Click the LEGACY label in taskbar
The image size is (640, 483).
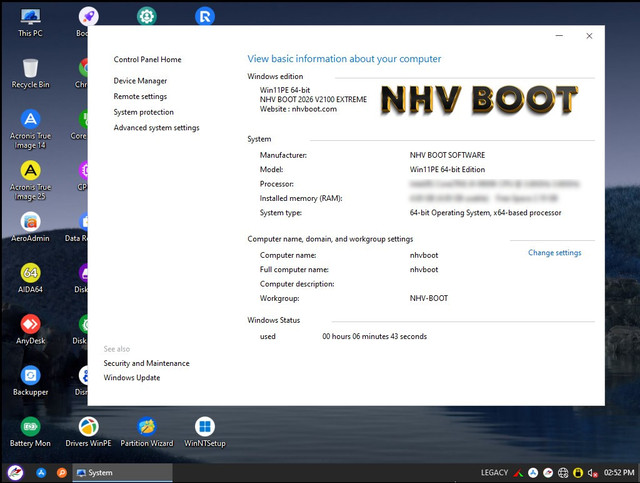[x=494, y=472]
